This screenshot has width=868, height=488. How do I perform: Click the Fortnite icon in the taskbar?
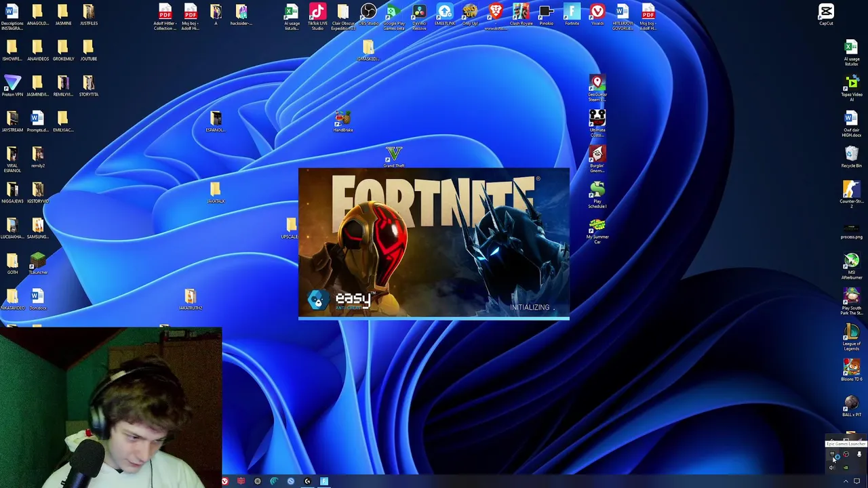[x=324, y=481]
